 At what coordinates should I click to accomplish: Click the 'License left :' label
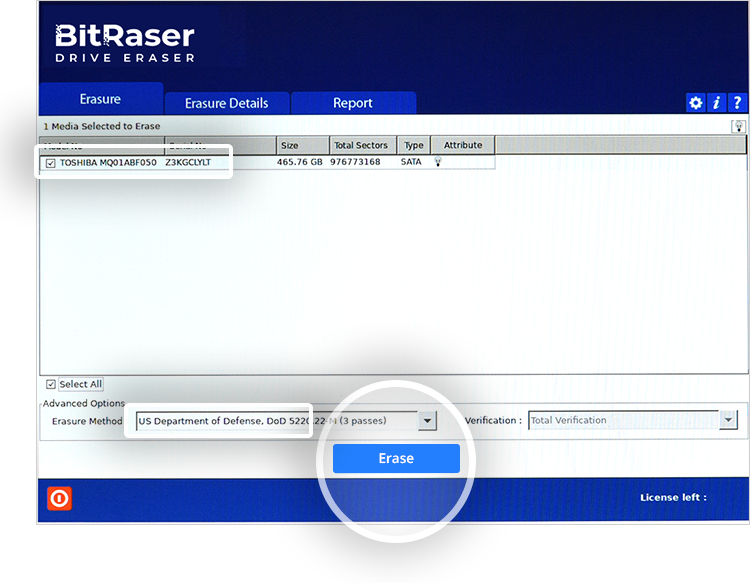(x=673, y=497)
